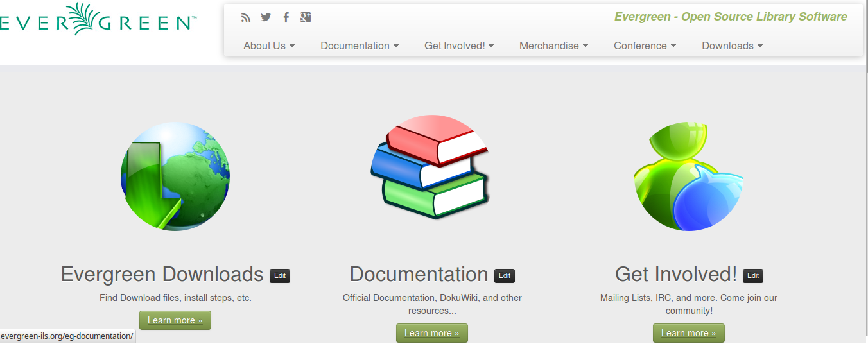Expand the Get Involved! menu

459,46
